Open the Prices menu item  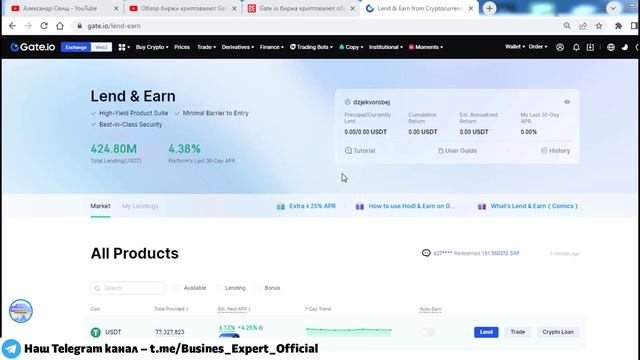click(x=182, y=47)
